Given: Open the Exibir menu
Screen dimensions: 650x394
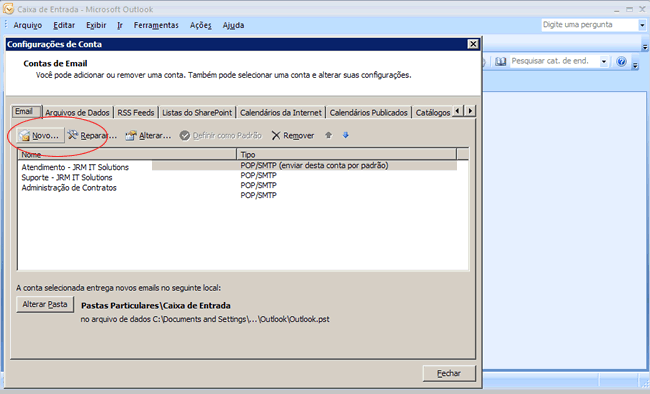Looking at the screenshot, I should pyautogui.click(x=96, y=25).
